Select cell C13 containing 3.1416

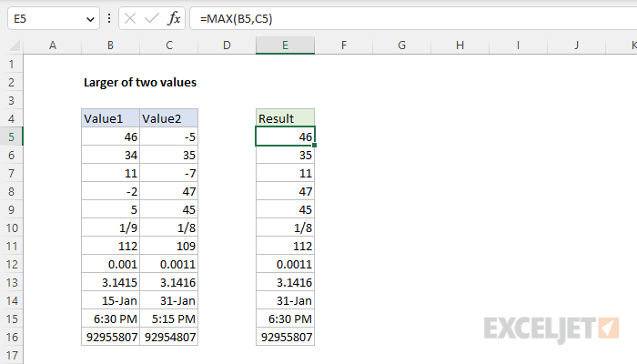click(169, 282)
